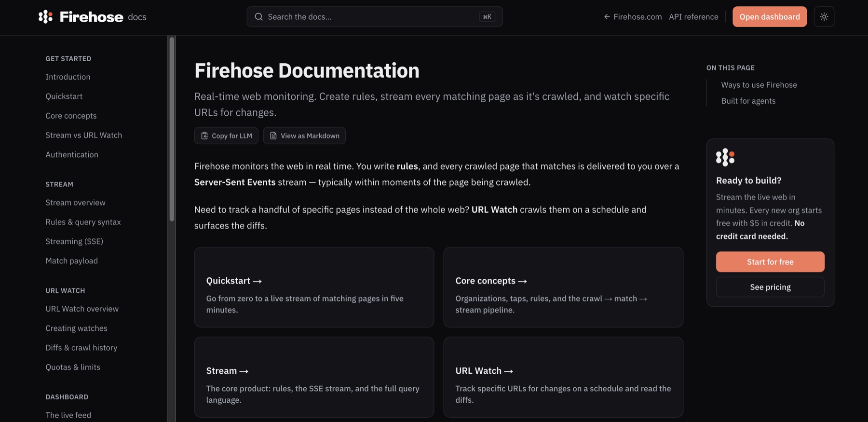Click the Ready to build? heading
868x422 pixels.
click(x=749, y=180)
